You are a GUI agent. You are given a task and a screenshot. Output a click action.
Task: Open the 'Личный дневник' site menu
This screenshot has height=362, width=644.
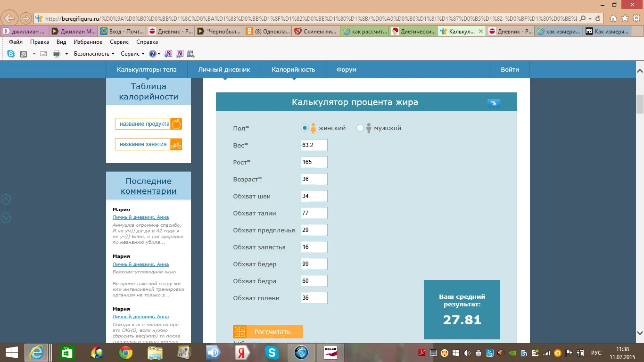click(224, 70)
